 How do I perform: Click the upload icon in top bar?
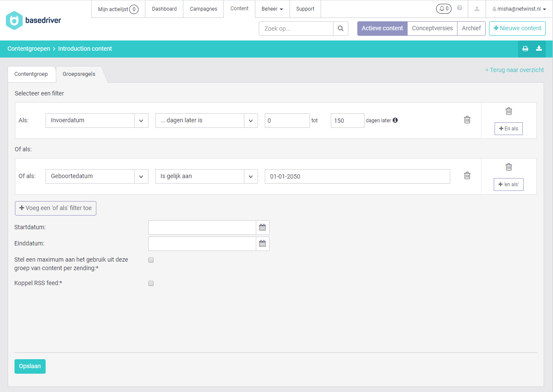tap(477, 9)
